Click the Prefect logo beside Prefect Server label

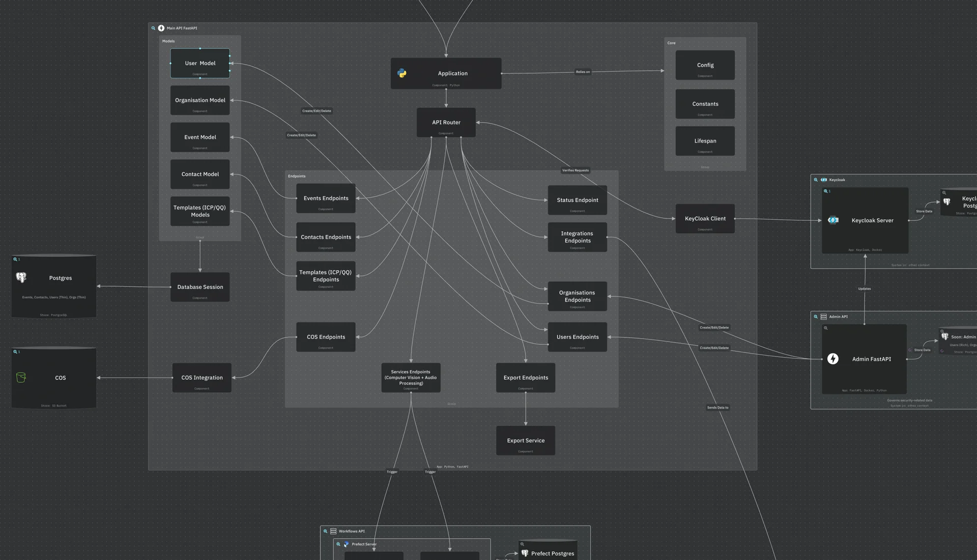[x=345, y=544]
